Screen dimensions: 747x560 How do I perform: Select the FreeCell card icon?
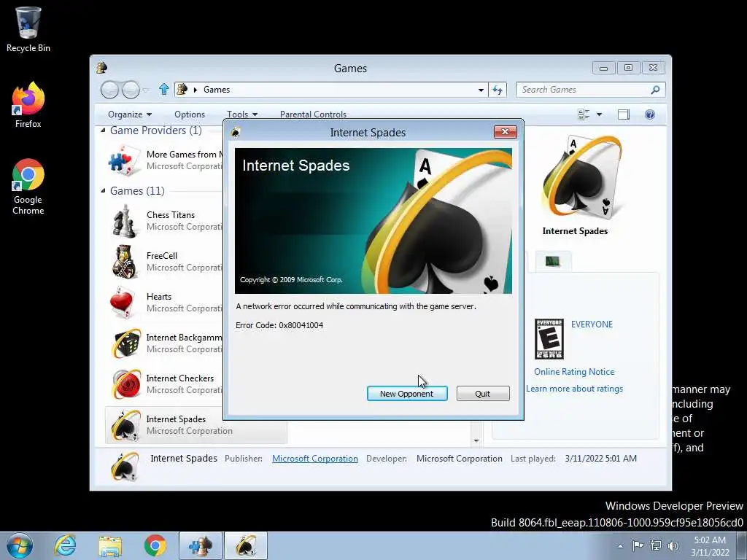(x=124, y=262)
